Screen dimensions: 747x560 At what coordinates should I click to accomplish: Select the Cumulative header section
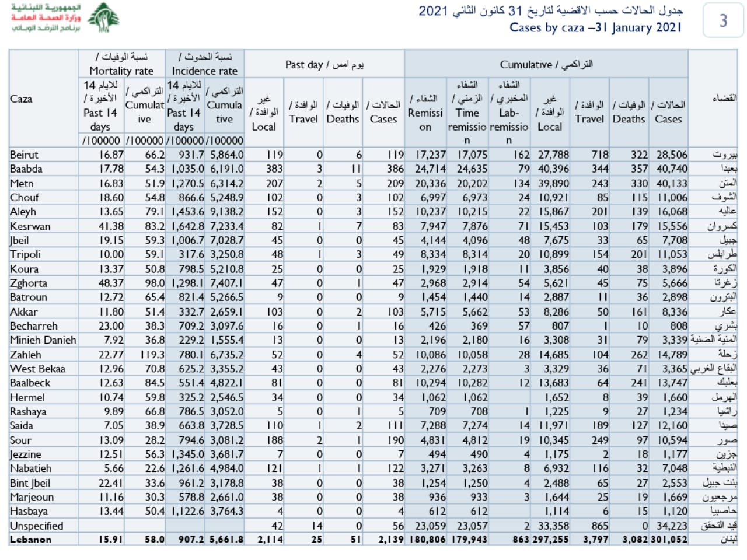point(546,64)
